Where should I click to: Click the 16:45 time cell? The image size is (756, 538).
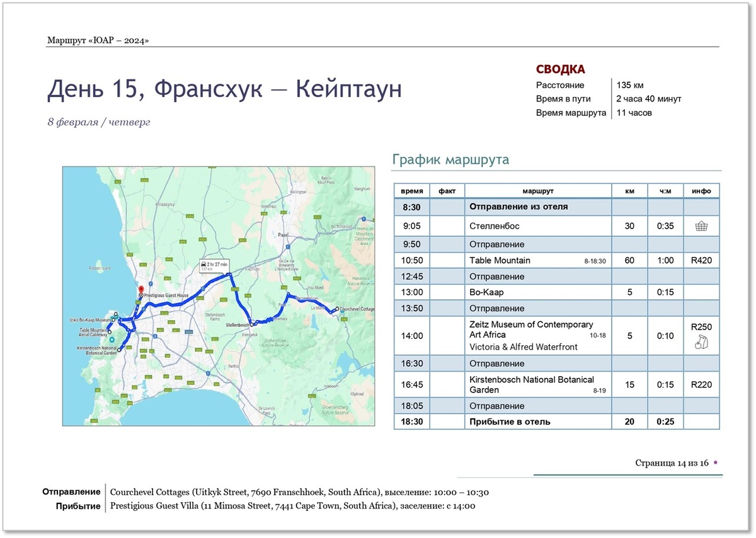coord(412,384)
